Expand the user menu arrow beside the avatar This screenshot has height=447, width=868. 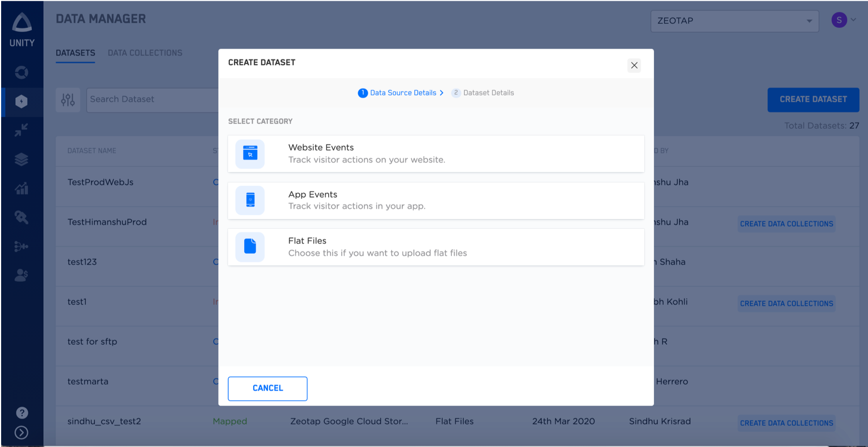coord(853,20)
